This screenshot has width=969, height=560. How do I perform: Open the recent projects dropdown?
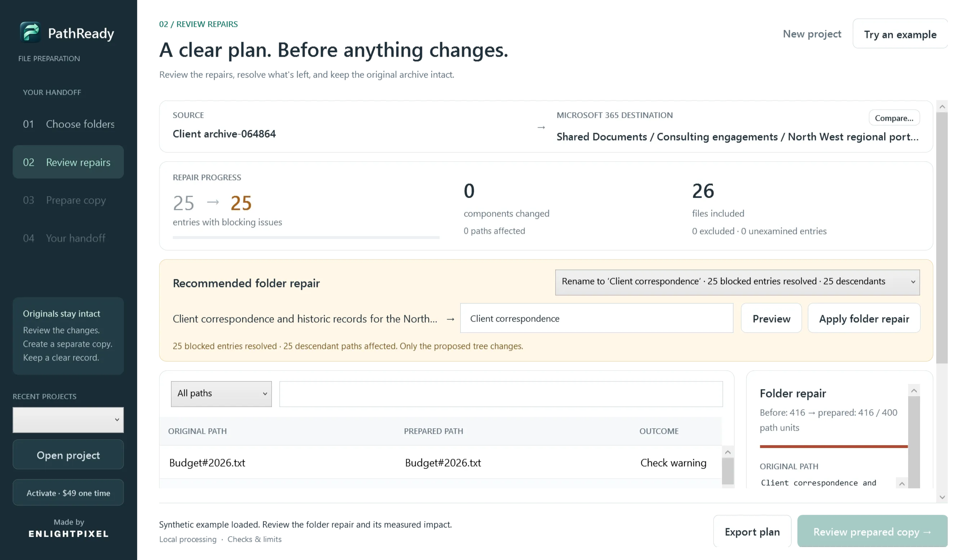point(68,420)
